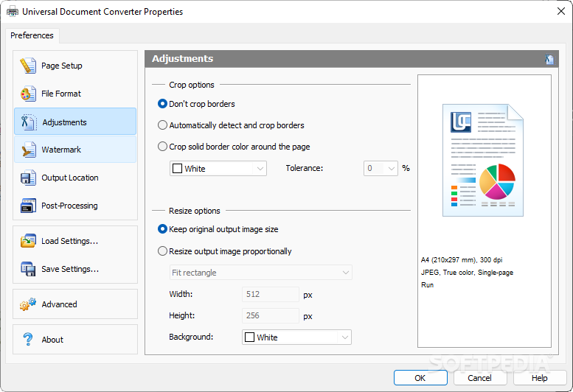Click the Adjustments scissors icon

click(x=28, y=122)
